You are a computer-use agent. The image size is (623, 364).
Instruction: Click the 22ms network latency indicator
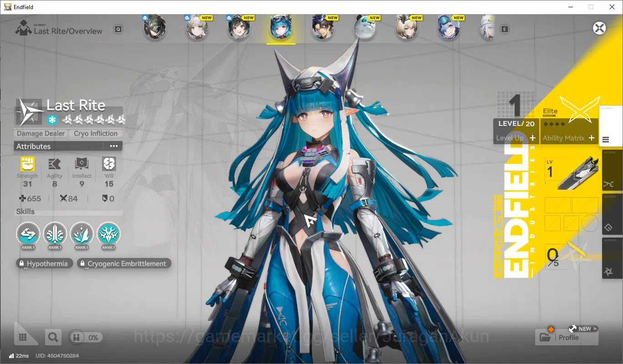click(x=19, y=355)
